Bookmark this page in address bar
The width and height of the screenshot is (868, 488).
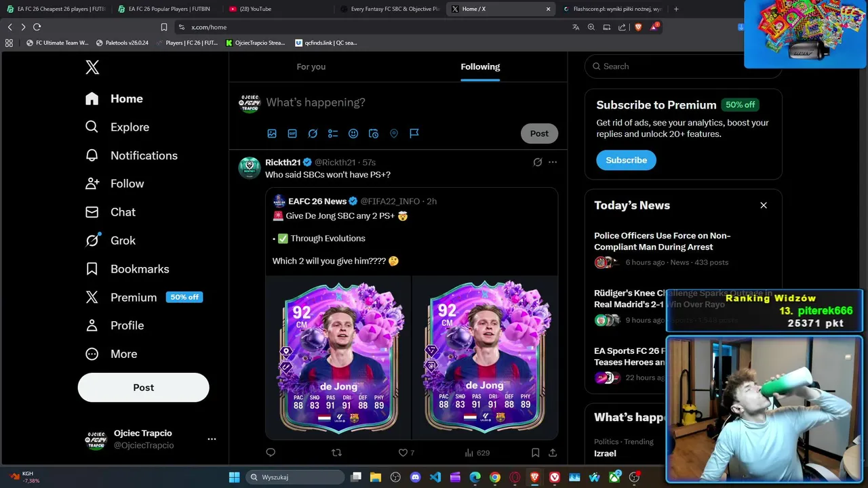click(164, 27)
